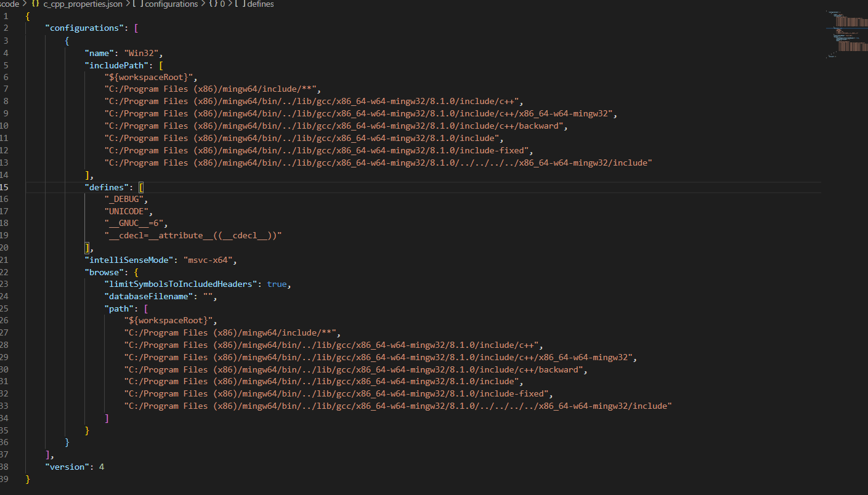Select the "Win32" value

point(143,52)
